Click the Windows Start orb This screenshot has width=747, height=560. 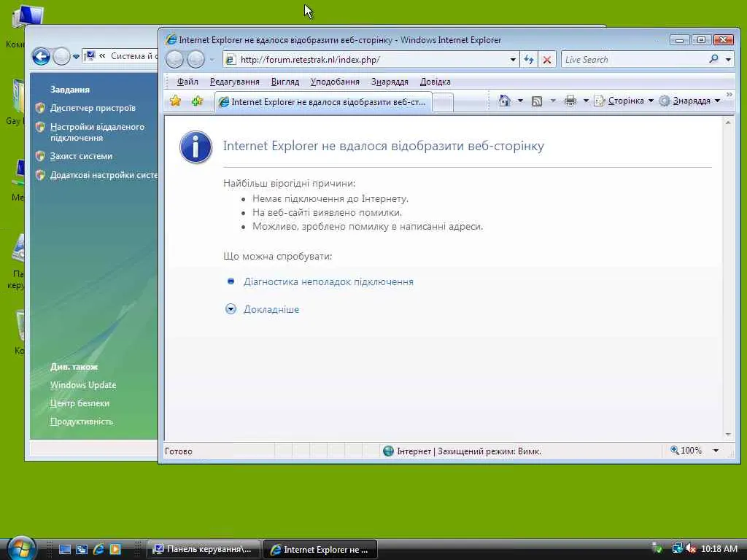click(21, 548)
